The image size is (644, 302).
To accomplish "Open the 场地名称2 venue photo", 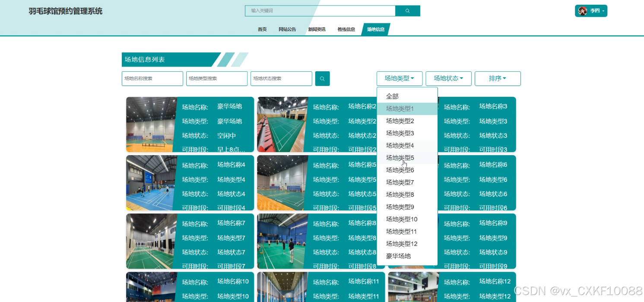I will coord(282,124).
